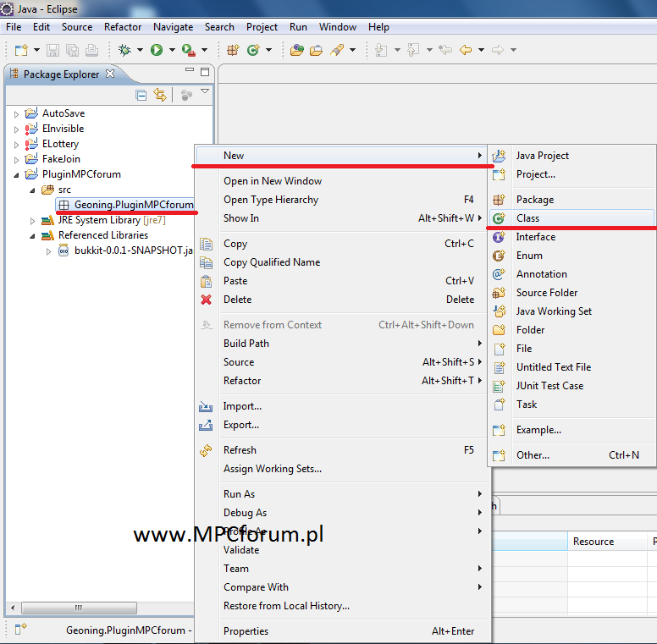Open the dropdown next to New wizard icon
The height and width of the screenshot is (644, 657).
point(37,50)
